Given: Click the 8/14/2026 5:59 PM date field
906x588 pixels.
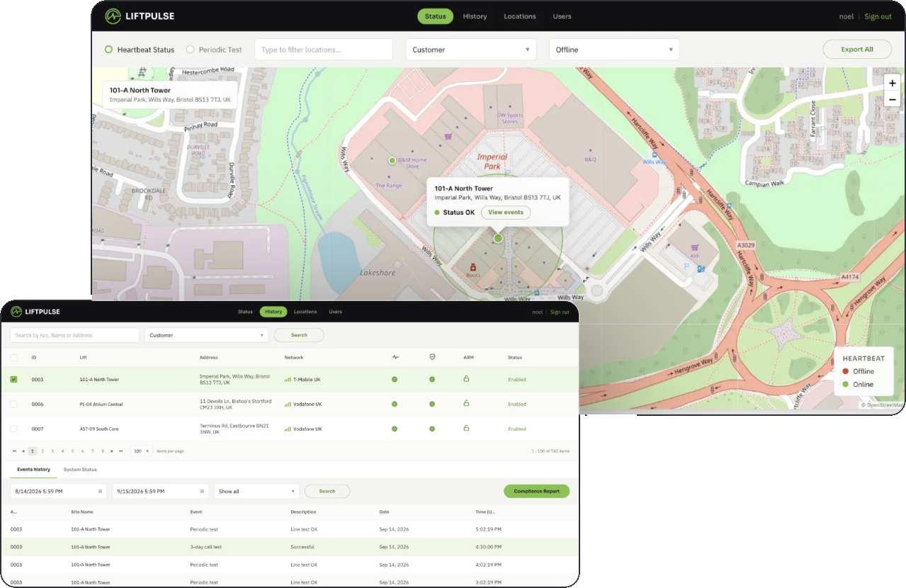Looking at the screenshot, I should (x=59, y=491).
